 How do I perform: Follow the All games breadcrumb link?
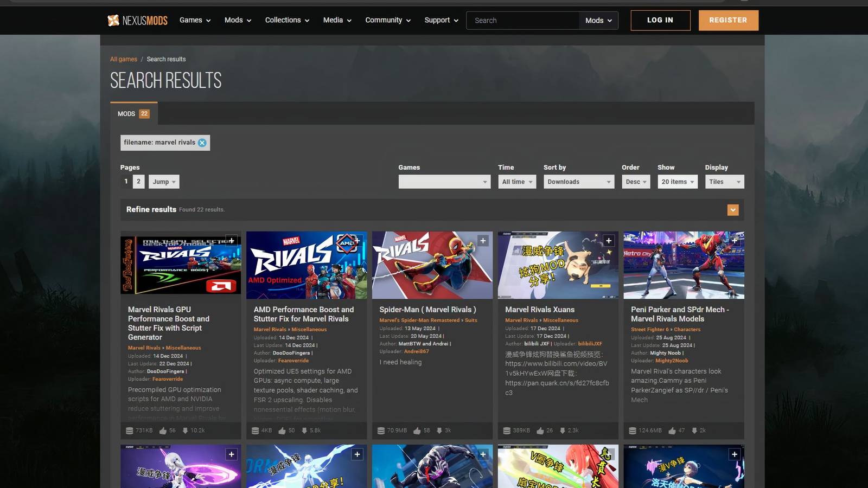[x=124, y=59]
